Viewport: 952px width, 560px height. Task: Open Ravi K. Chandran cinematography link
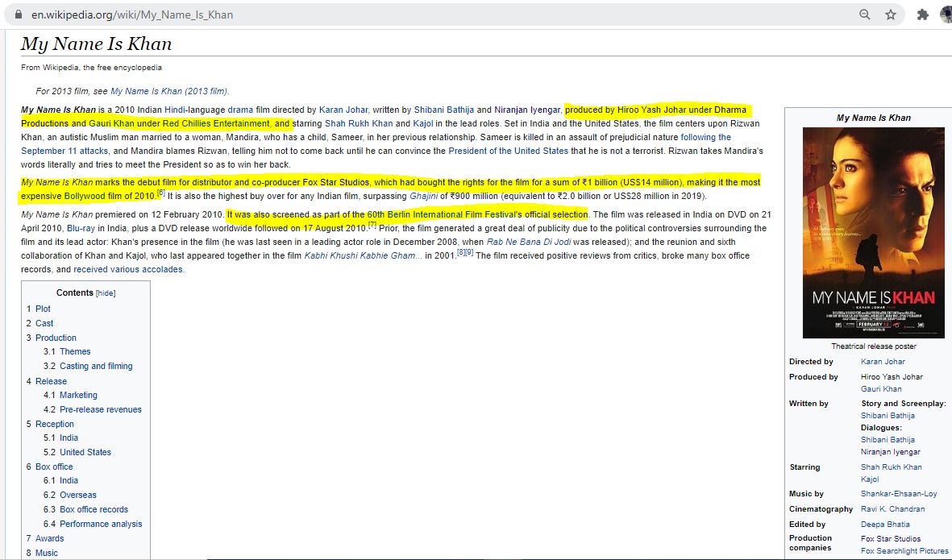point(892,509)
